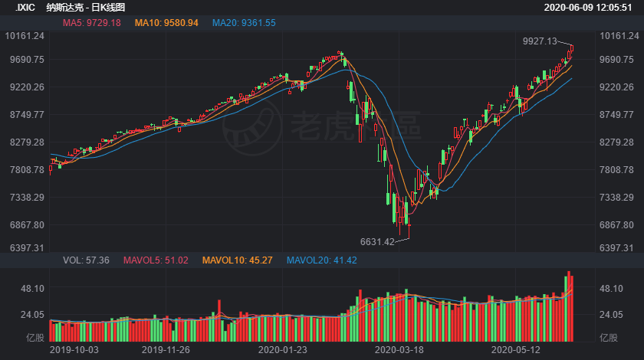Click the 纳斯达克 - 日K线图 title

(85, 8)
